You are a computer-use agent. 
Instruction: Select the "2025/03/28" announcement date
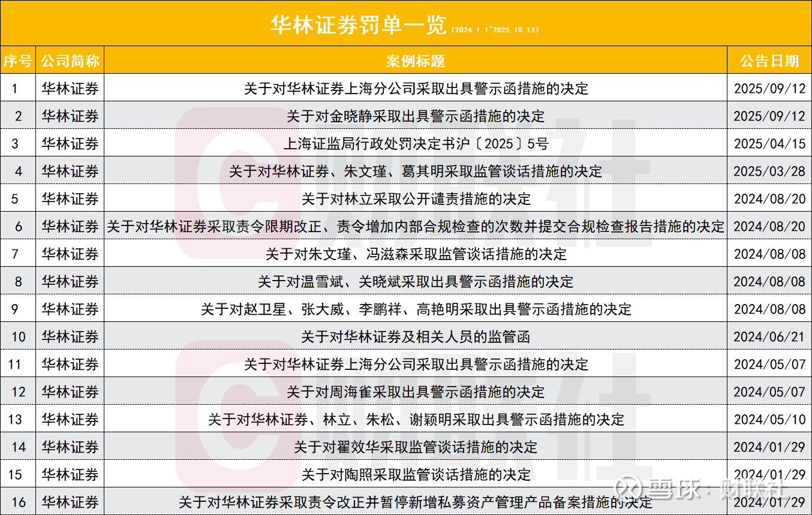coord(770,171)
